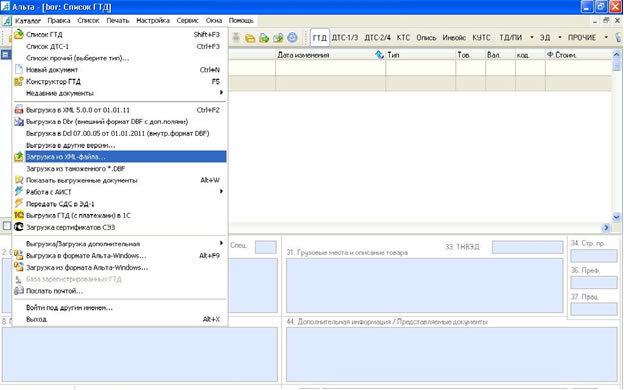
Task: Click the 34. Стр. пр. input field
Action: coord(594,255)
